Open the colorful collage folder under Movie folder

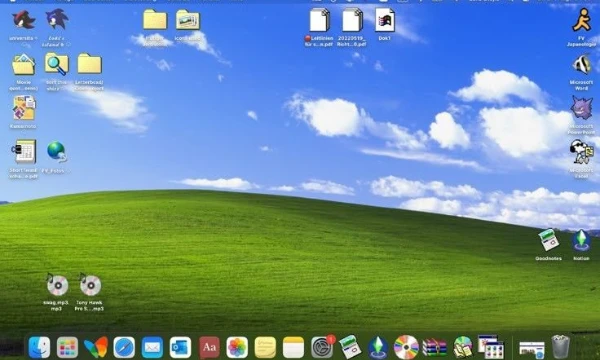tap(24, 108)
